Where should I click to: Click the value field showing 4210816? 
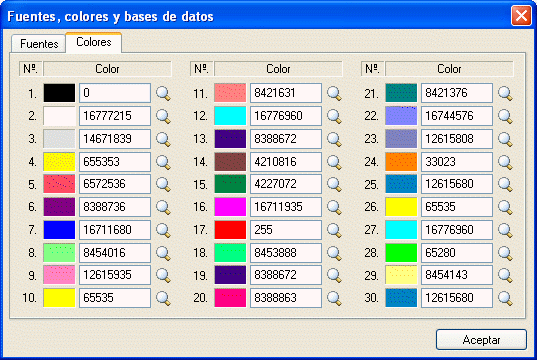286,162
